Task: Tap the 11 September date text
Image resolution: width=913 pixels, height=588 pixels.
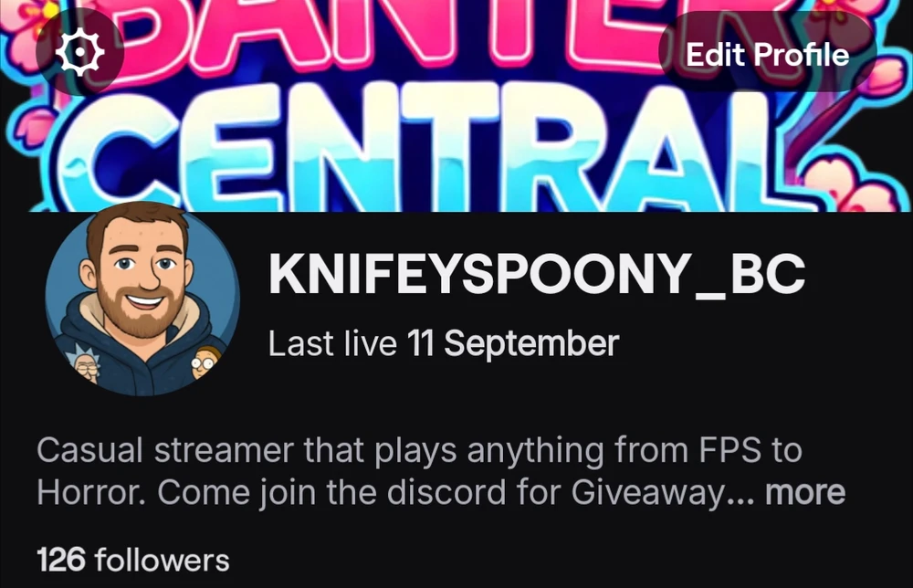Action: point(513,343)
